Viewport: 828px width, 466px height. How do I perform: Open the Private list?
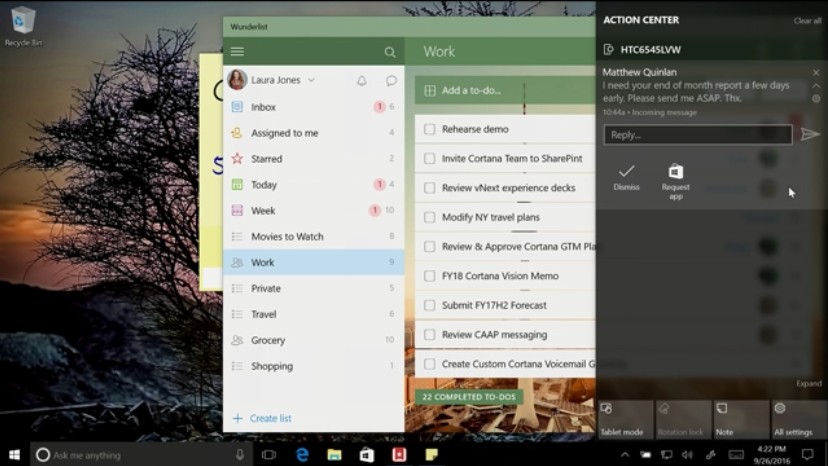pyautogui.click(x=314, y=288)
